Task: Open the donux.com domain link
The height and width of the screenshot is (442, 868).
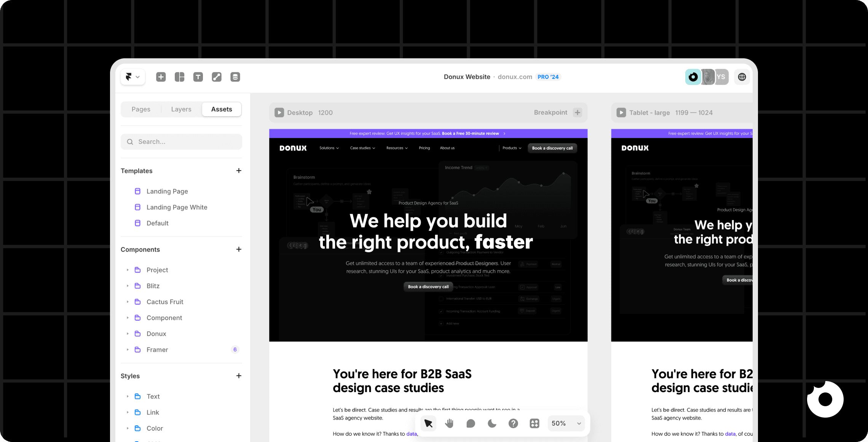Action: point(515,77)
